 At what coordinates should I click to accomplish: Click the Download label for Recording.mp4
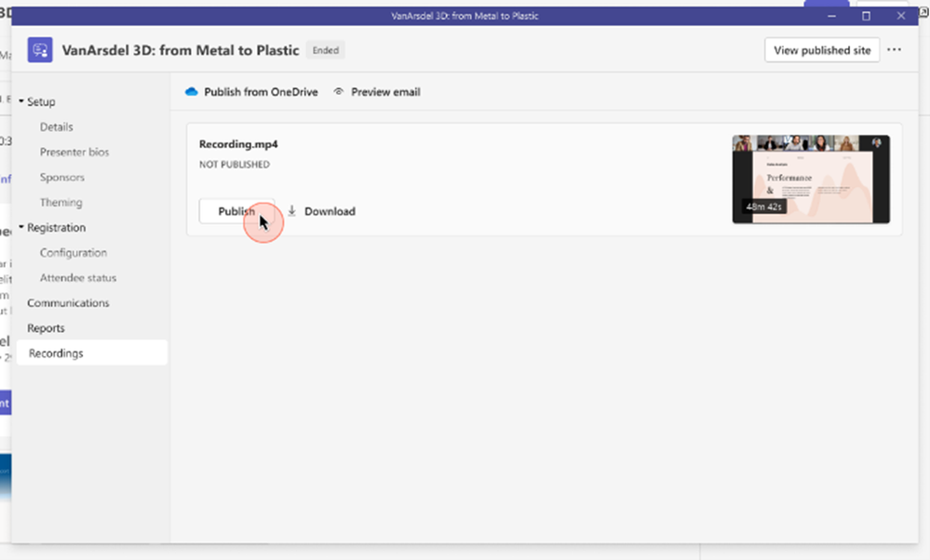(330, 211)
